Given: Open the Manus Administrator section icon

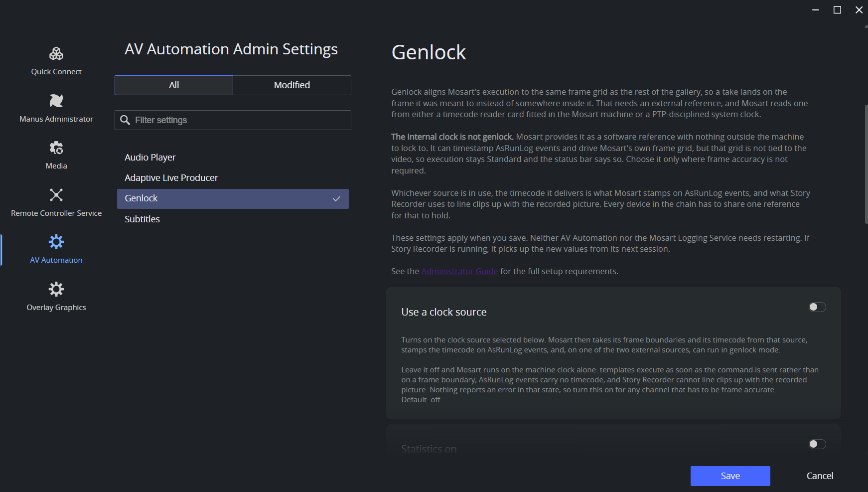Looking at the screenshot, I should tap(56, 101).
